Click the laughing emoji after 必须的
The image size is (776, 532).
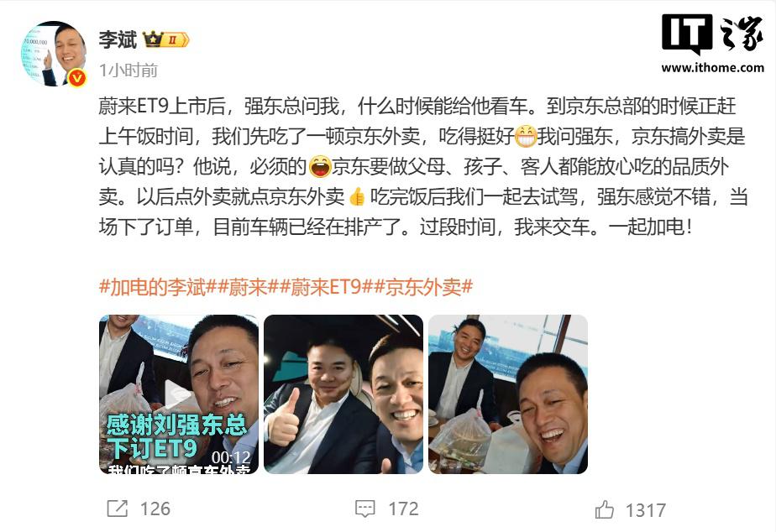point(320,167)
